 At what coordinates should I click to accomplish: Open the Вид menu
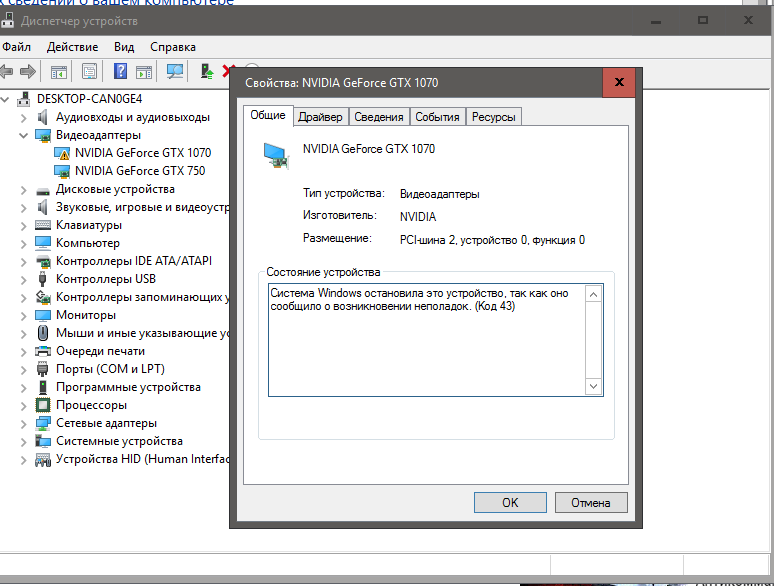click(x=124, y=47)
